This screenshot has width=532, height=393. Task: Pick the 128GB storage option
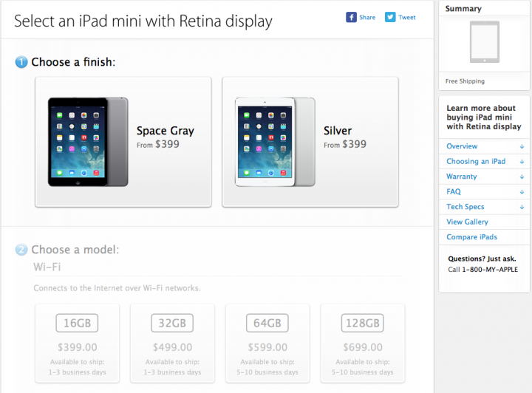coord(362,344)
